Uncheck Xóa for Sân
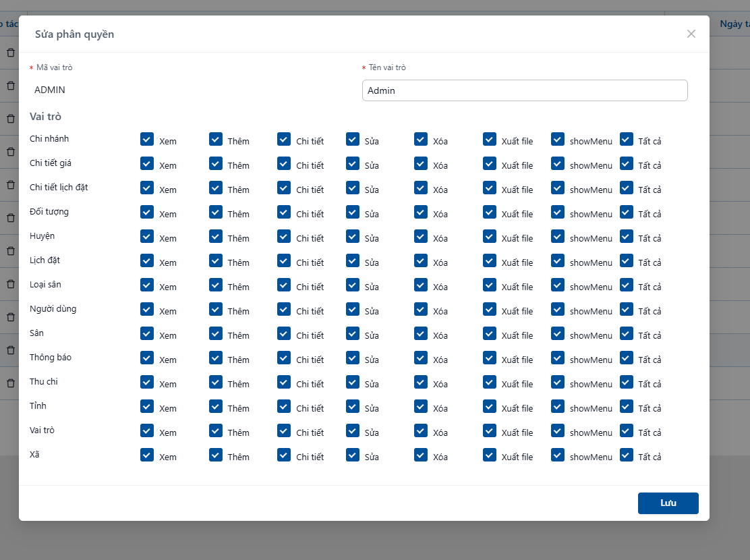Viewport: 750px width, 560px height. point(420,333)
